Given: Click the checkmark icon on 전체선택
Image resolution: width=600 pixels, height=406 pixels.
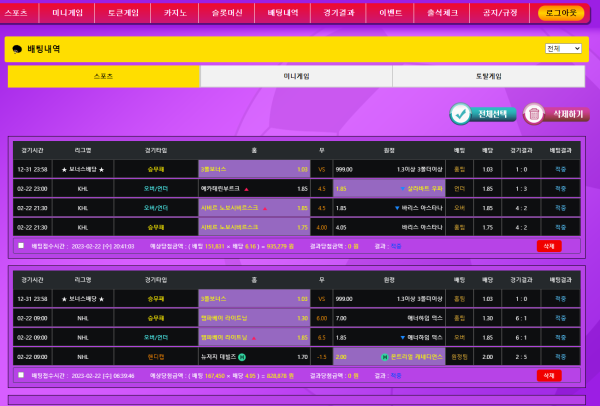Looking at the screenshot, I should (x=461, y=114).
